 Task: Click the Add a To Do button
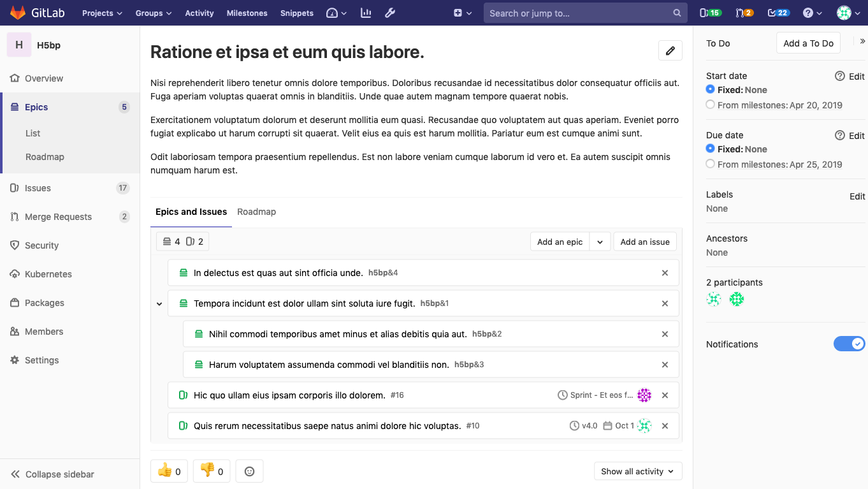click(808, 43)
